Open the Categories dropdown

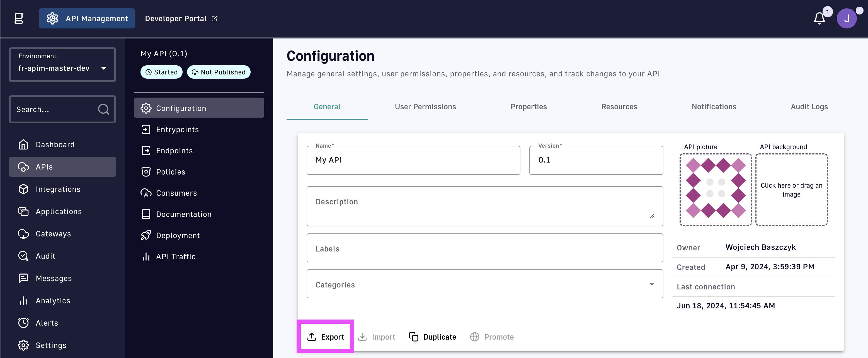(x=484, y=284)
